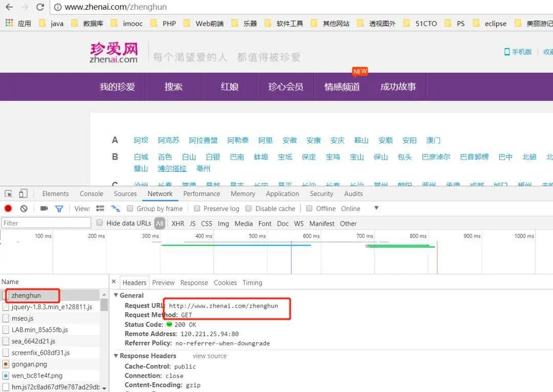Enable the Disable cache checkbox
Viewport: 553px width, 392px height.
248,208
